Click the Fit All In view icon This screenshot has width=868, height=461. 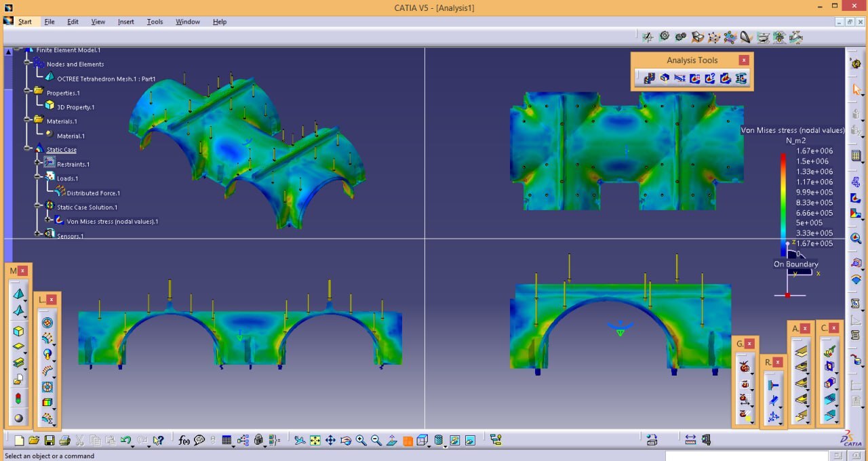point(315,441)
